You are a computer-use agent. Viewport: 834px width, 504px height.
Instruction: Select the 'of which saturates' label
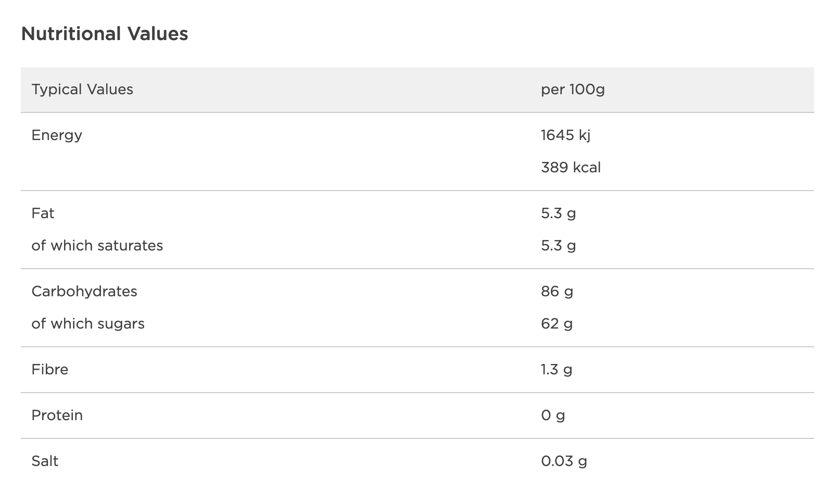97,246
